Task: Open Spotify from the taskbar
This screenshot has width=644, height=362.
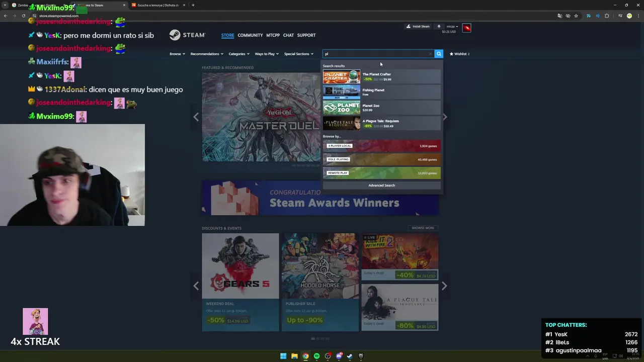Action: (x=316, y=356)
